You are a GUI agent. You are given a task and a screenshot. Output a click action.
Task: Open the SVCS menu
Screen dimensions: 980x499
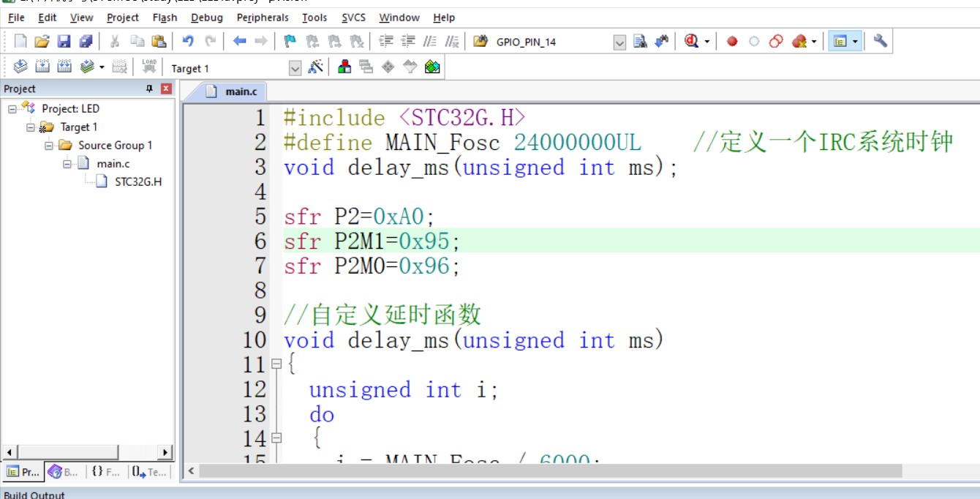coord(354,17)
